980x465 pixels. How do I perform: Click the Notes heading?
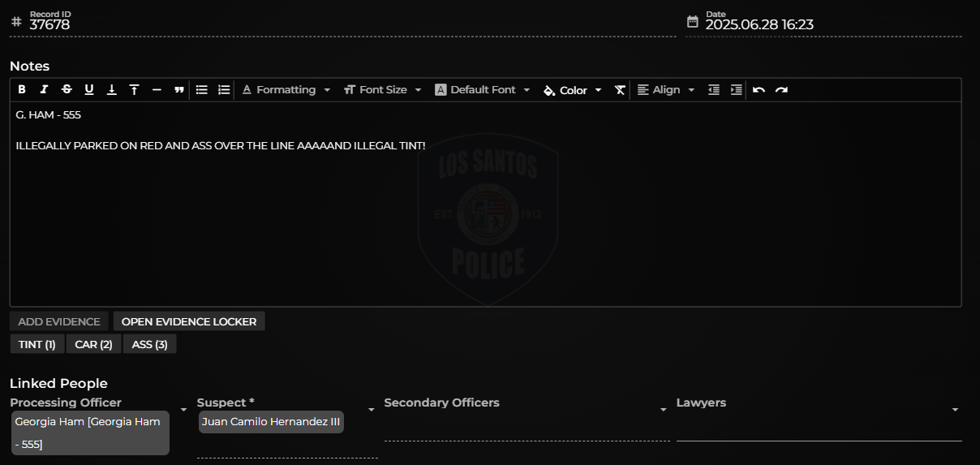point(30,66)
